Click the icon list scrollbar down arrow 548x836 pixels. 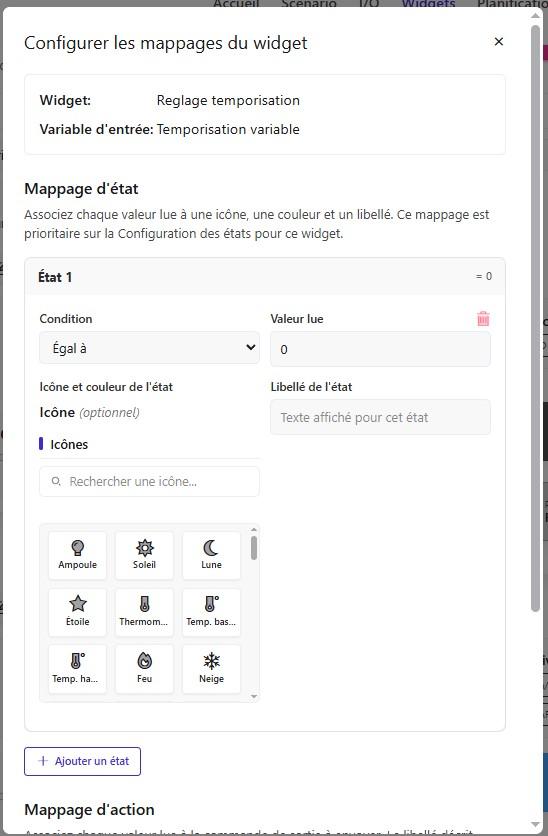(x=254, y=696)
